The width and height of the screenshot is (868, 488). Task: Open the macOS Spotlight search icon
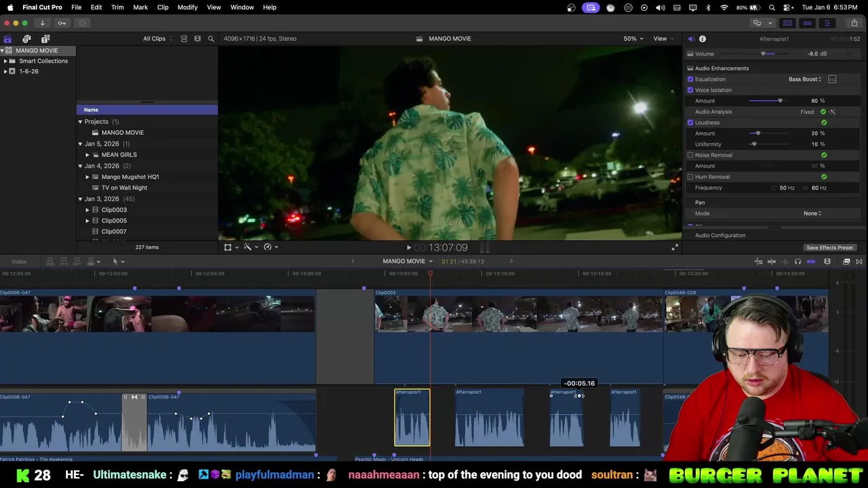[x=772, y=7]
